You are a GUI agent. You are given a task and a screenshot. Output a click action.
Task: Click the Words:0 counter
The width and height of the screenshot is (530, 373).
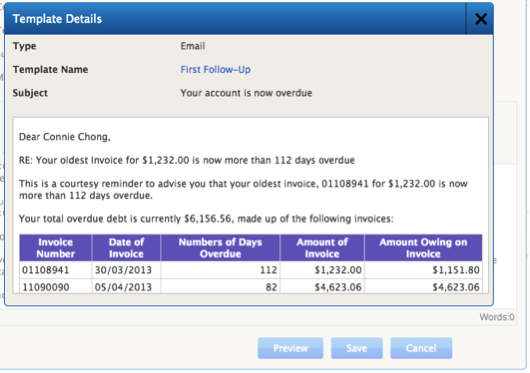point(497,317)
